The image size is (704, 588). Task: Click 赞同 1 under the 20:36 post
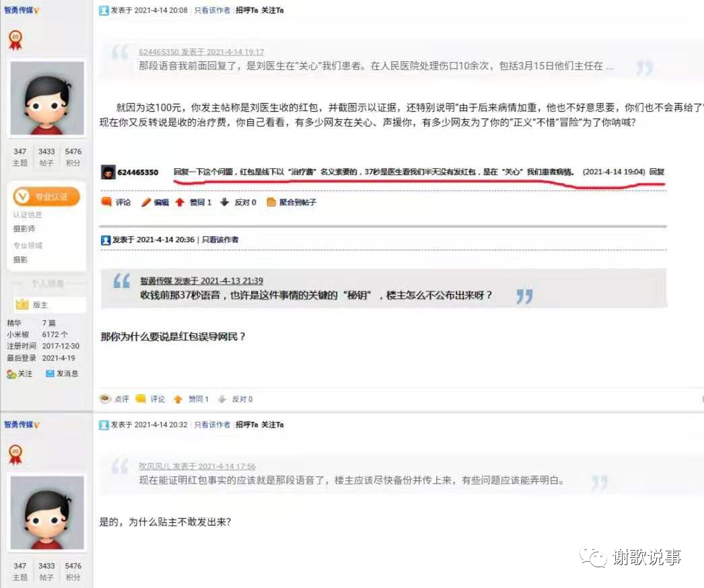coord(178,399)
